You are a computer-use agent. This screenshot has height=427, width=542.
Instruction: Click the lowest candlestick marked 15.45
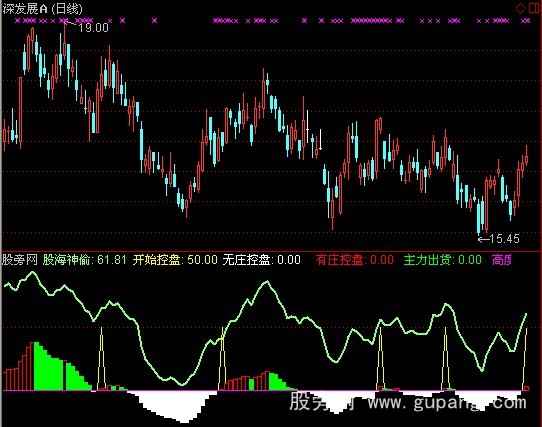479,217
